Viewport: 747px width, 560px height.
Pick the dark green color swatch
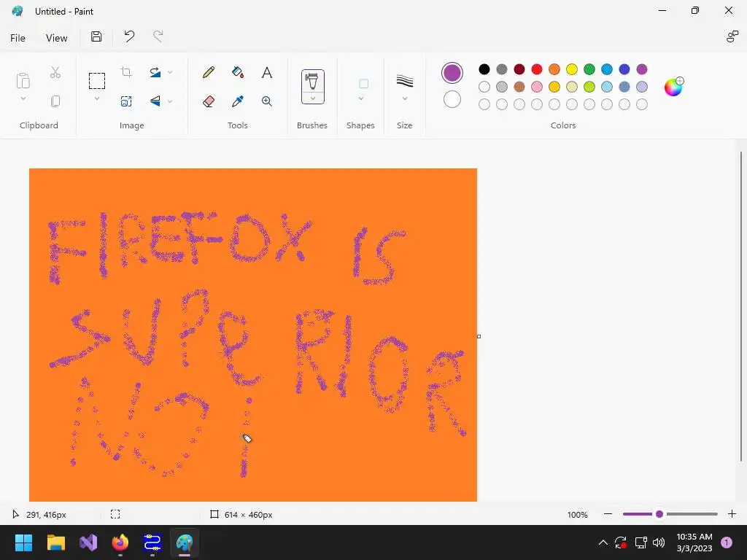(589, 69)
